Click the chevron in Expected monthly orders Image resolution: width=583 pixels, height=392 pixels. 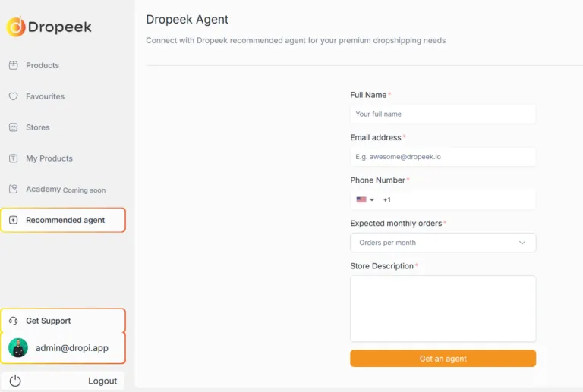tap(522, 243)
